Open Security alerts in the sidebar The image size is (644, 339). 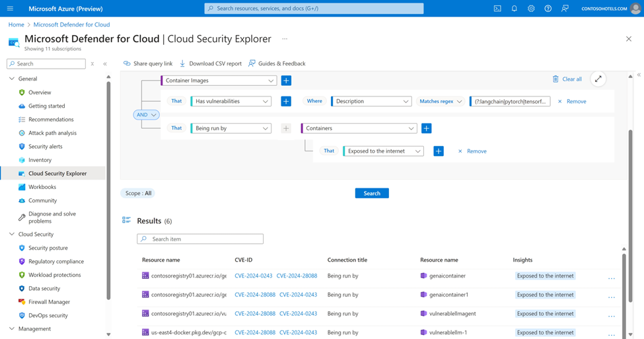(x=45, y=146)
